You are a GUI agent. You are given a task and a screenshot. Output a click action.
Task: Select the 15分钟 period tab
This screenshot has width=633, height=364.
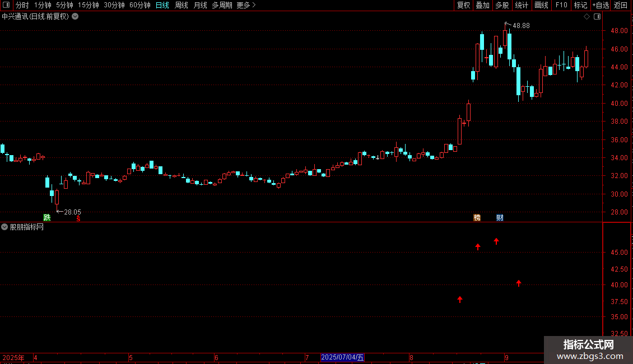pos(88,5)
